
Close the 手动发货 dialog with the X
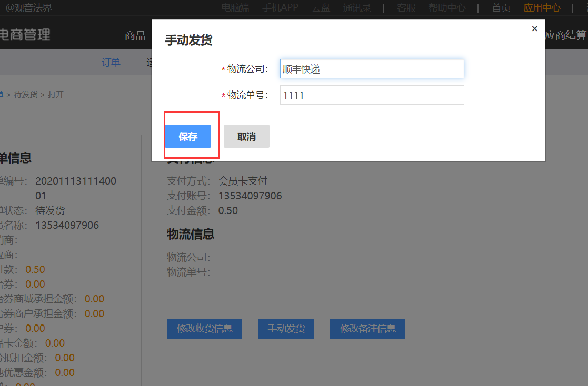tap(535, 28)
